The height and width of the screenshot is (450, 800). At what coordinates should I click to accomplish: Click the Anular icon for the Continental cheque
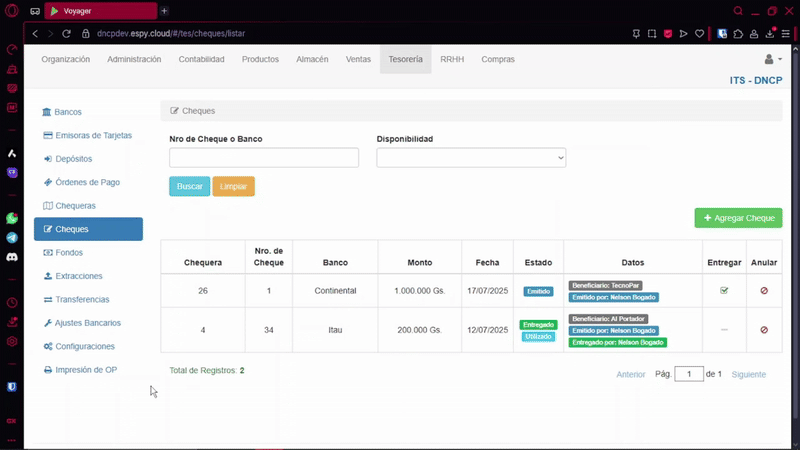(764, 291)
